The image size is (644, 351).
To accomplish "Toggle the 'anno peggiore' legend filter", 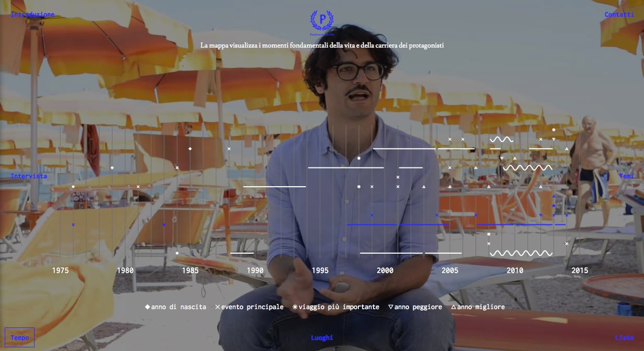I will [x=415, y=307].
